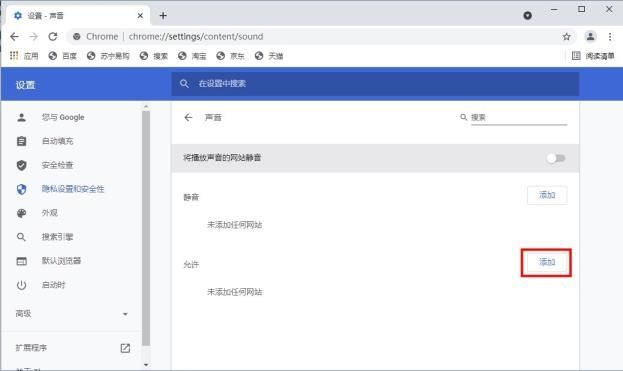Click the shield check icon beside 安全检查
The height and width of the screenshot is (371, 623).
21,165
